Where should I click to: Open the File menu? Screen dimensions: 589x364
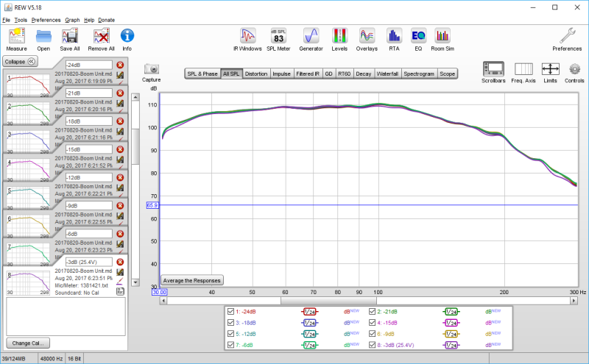[x=6, y=20]
